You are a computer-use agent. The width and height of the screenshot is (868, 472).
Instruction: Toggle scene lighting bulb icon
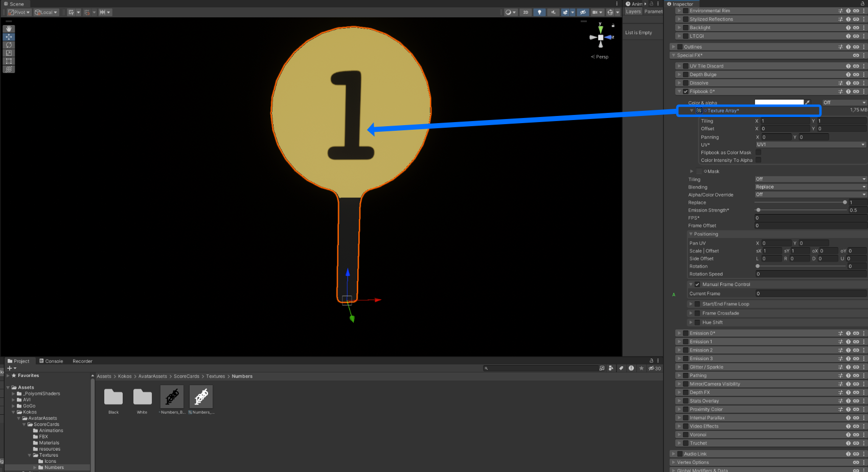[x=539, y=12]
